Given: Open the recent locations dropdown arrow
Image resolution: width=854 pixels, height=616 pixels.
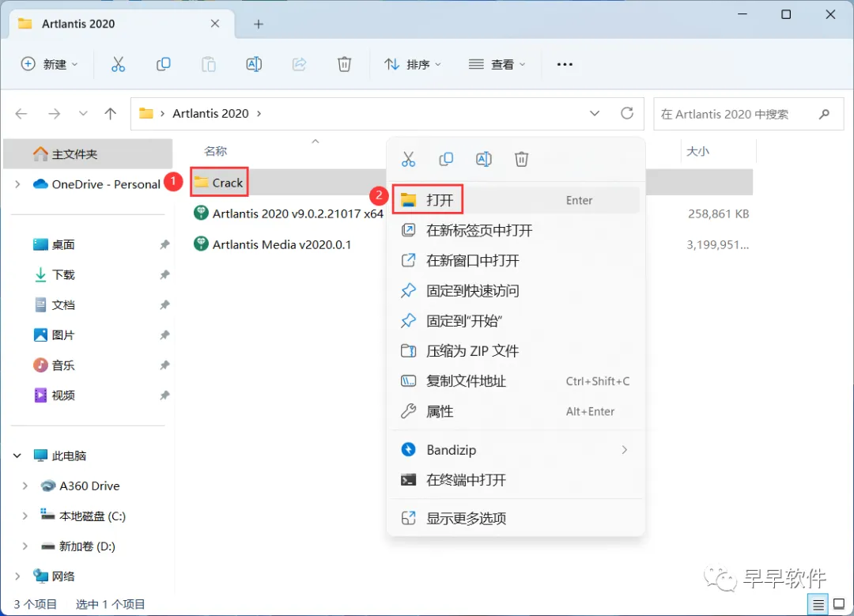Looking at the screenshot, I should 83,113.
